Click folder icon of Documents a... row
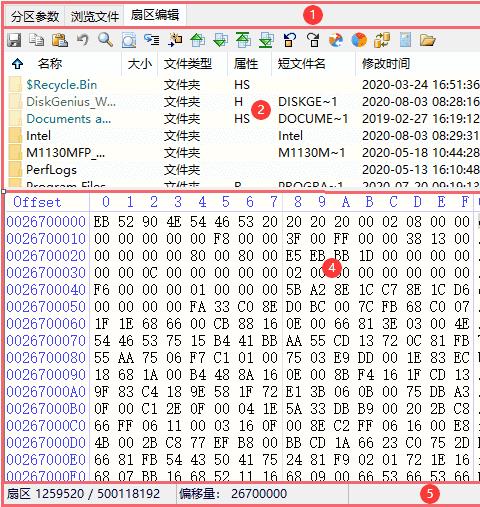The width and height of the screenshot is (480, 507). tap(15, 119)
